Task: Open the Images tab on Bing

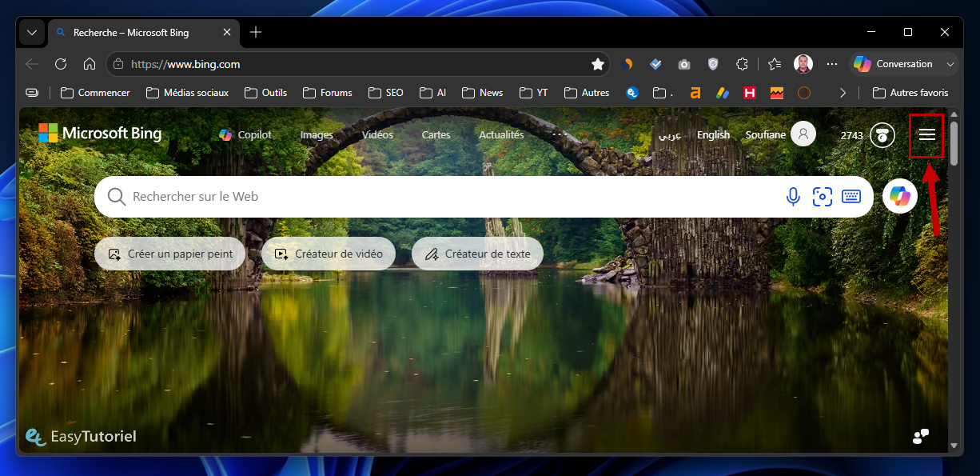Action: click(x=317, y=135)
